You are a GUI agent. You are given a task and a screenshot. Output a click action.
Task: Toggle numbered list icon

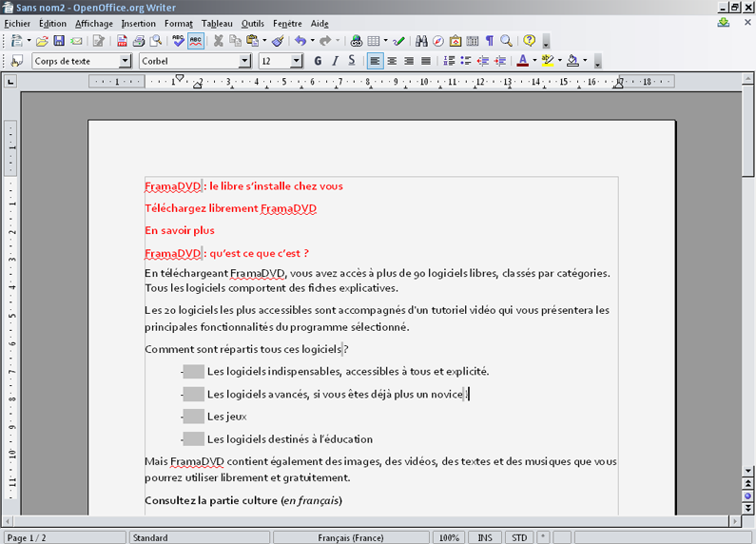coord(449,61)
